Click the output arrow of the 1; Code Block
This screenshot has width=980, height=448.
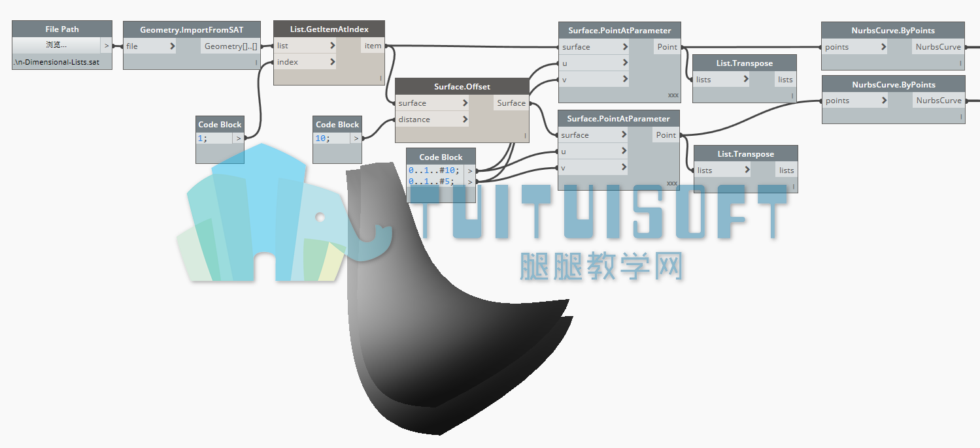[x=238, y=138]
